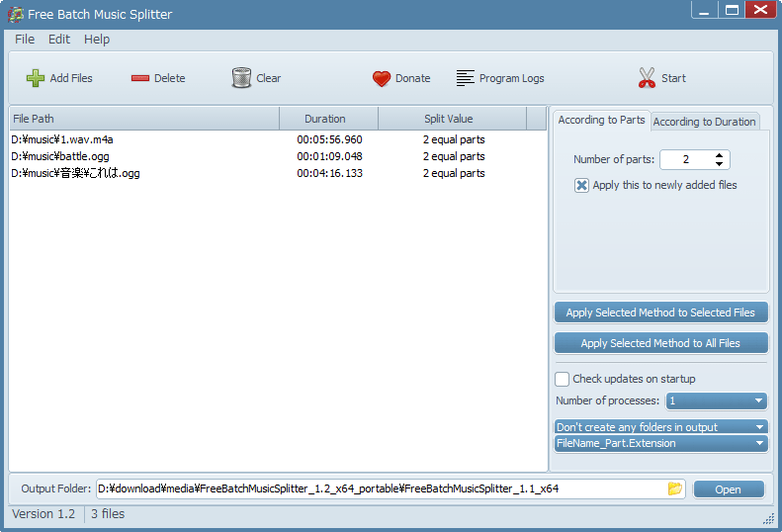Enable Check updates on startup
782x532 pixels.
(563, 380)
